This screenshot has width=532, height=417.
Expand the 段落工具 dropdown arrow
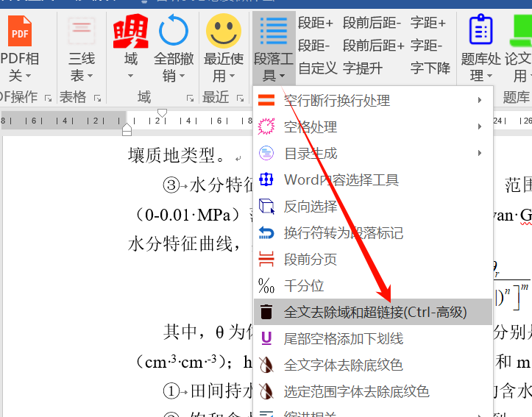283,76
